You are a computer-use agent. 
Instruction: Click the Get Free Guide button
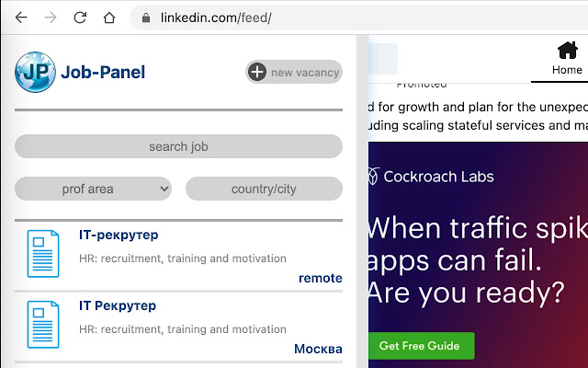point(420,345)
